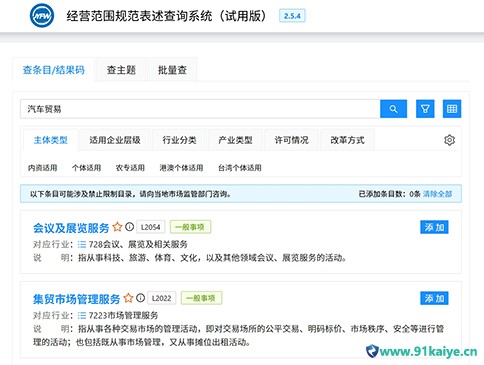Toggle the 内资适用 filter option
484x365 pixels.
click(42, 168)
